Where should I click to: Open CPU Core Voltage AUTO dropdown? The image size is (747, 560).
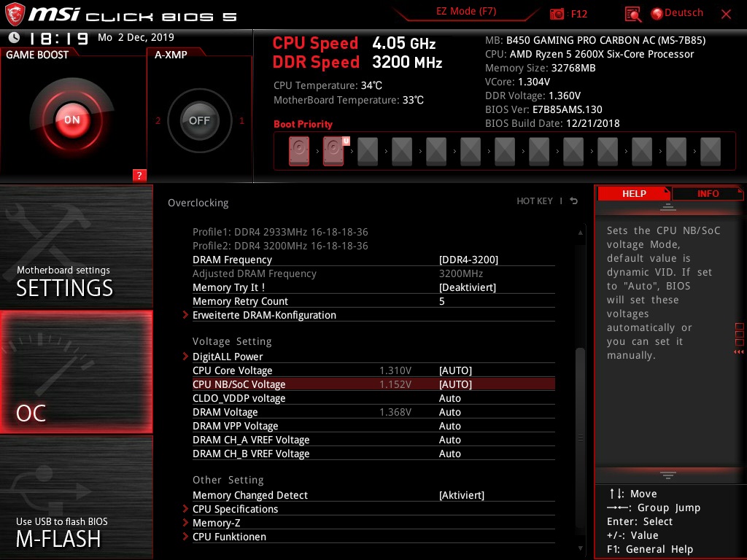pos(455,370)
